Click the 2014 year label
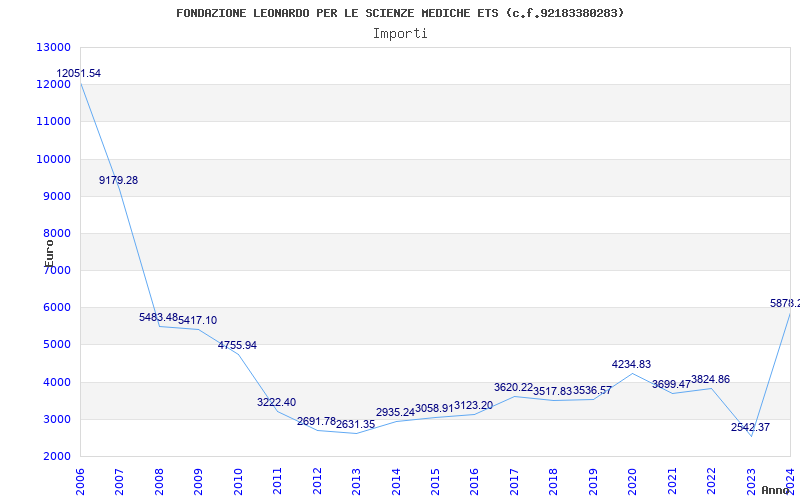The image size is (800, 500). 396,482
